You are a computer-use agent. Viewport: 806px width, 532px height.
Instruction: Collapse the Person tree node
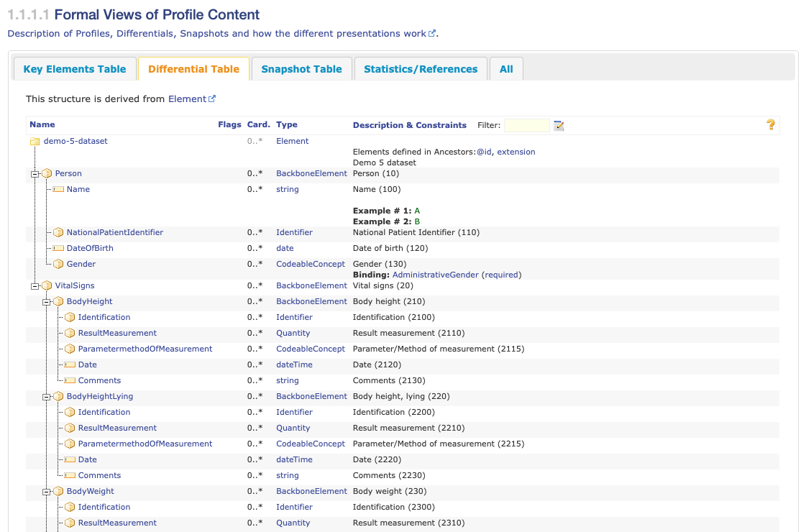point(35,174)
